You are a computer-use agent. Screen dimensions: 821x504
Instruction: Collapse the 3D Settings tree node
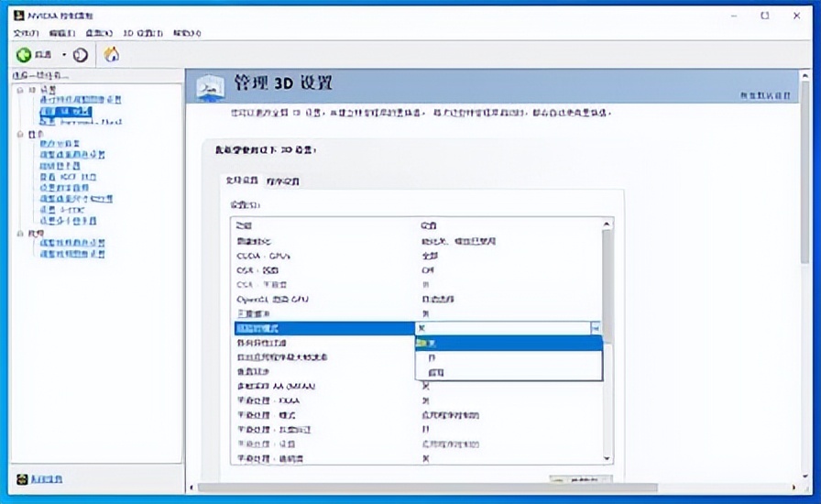tap(20, 90)
